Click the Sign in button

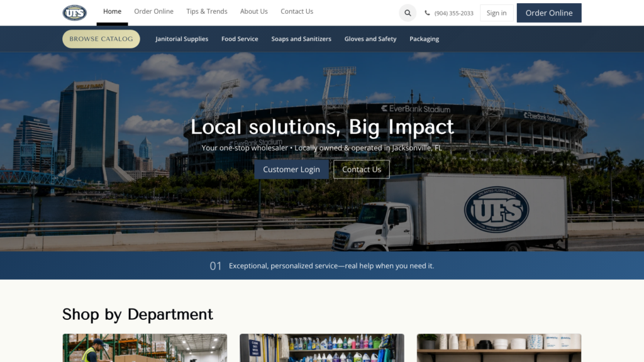[497, 13]
